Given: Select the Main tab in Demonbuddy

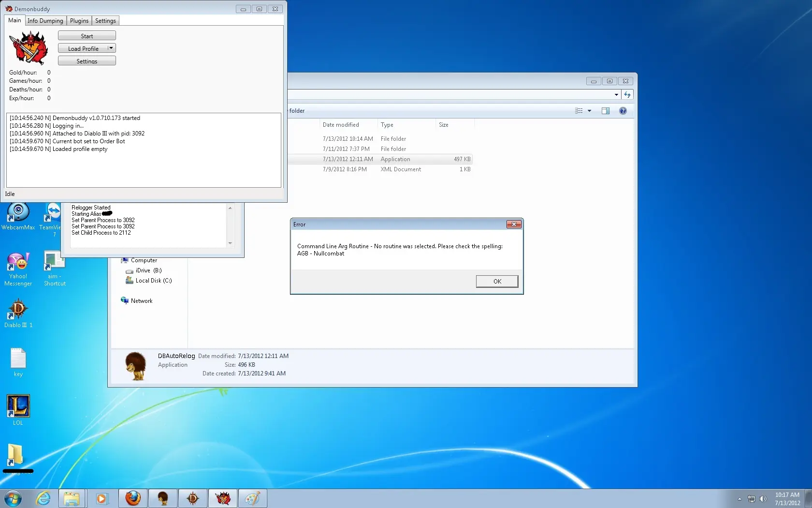Looking at the screenshot, I should (x=14, y=20).
